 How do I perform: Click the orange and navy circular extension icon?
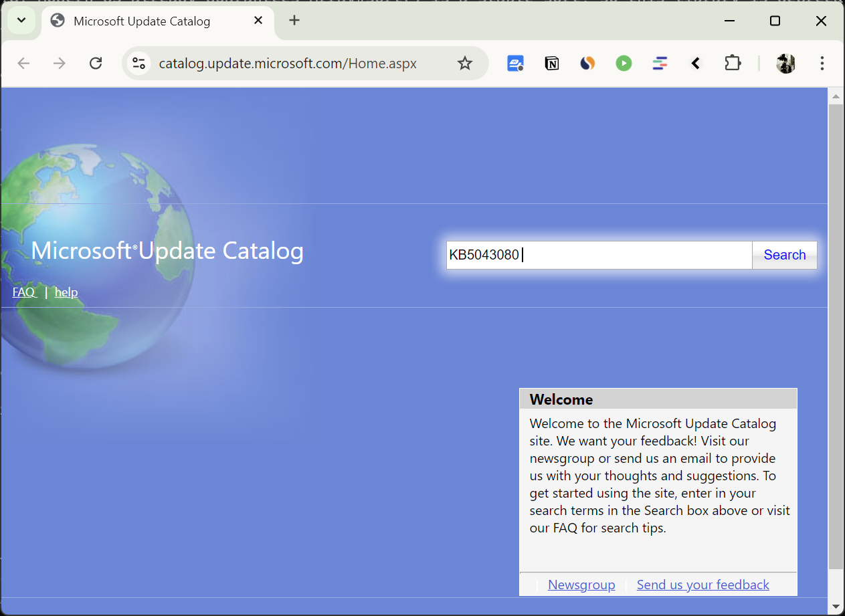[x=587, y=64]
